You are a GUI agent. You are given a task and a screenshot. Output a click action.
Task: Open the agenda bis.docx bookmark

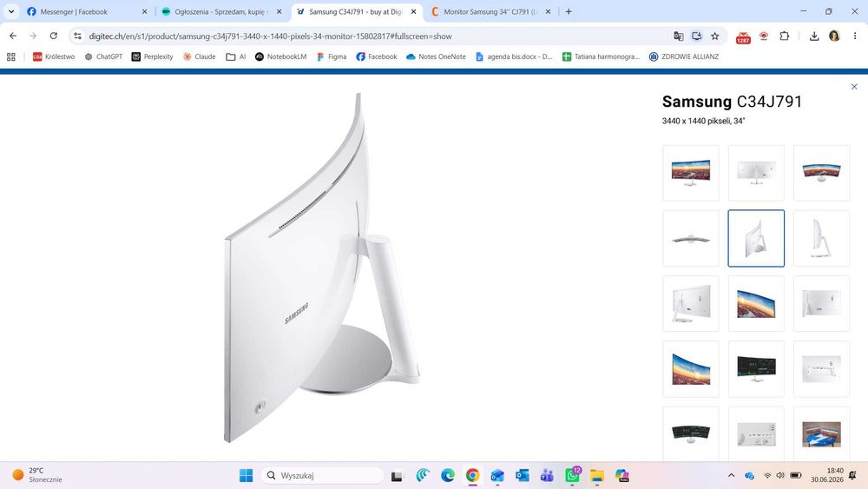(x=514, y=56)
